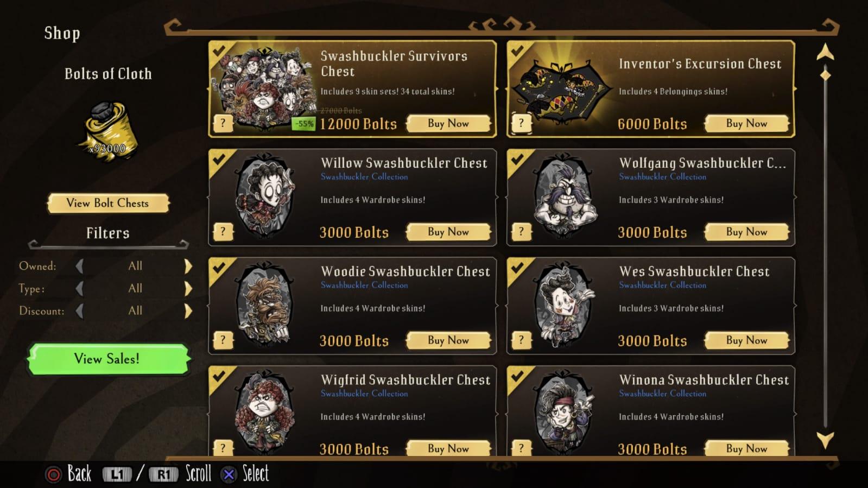Click the question mark on Willow Swashbuckler Chest
This screenshot has width=868, height=488.
(x=223, y=232)
